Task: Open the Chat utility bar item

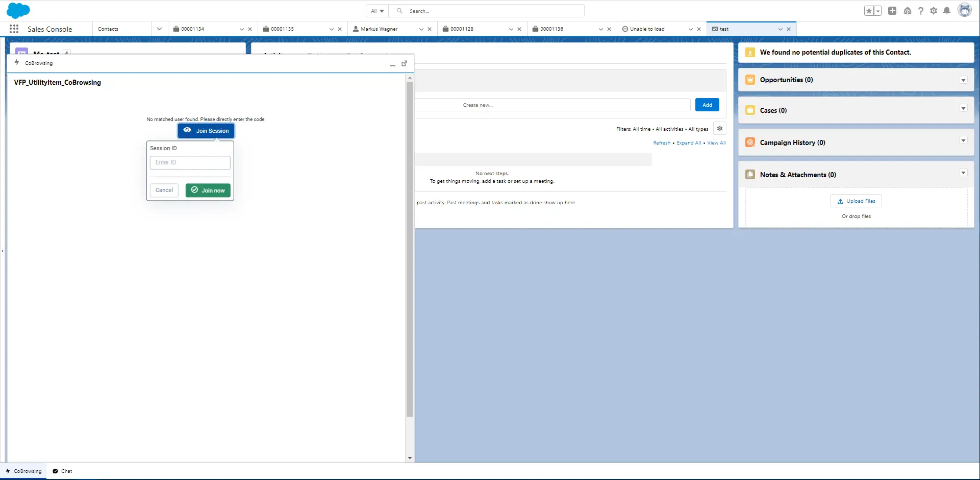Action: [62, 471]
